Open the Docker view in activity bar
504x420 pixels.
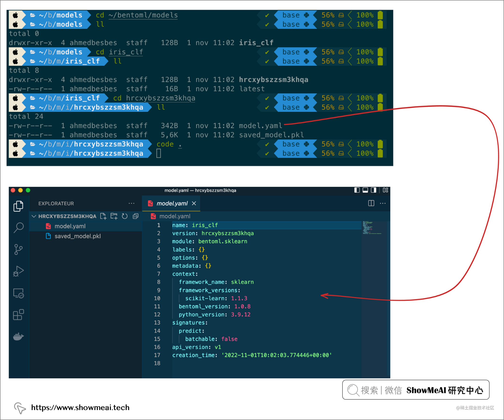pos(18,336)
